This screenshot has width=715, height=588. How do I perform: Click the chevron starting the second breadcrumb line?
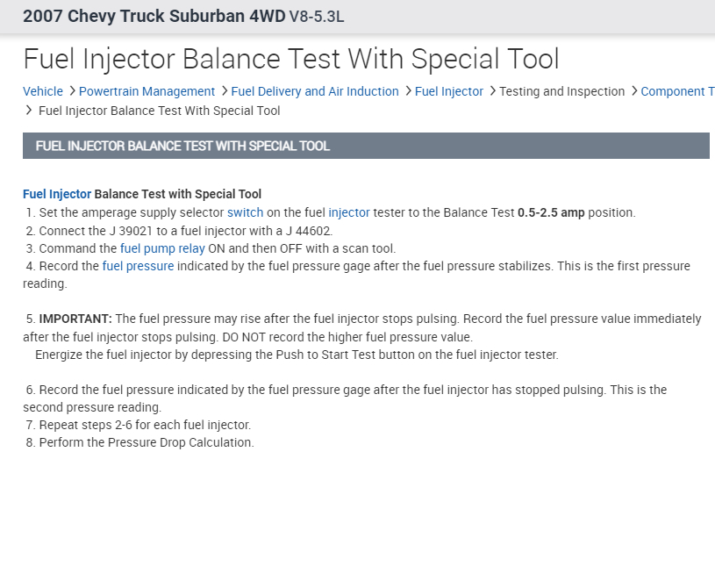[29, 111]
